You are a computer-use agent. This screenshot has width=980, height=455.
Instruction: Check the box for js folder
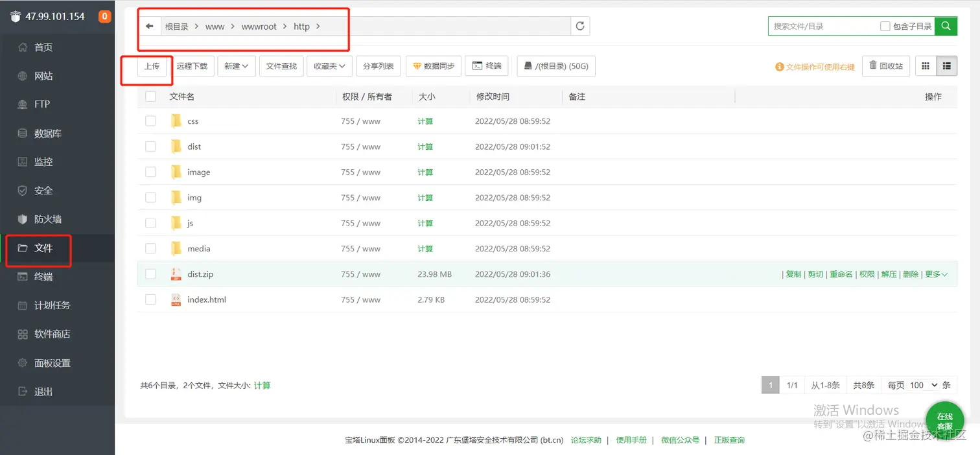151,223
